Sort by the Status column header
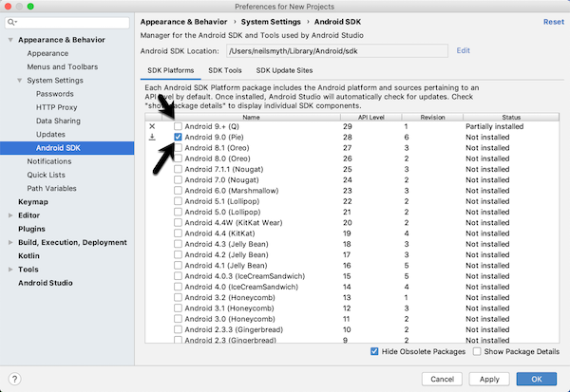 [x=511, y=117]
